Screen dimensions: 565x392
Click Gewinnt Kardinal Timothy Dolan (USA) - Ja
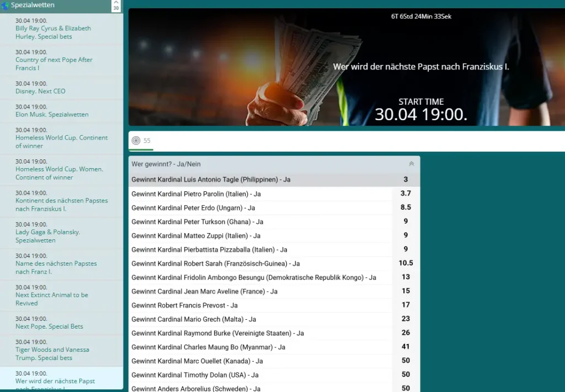point(195,375)
